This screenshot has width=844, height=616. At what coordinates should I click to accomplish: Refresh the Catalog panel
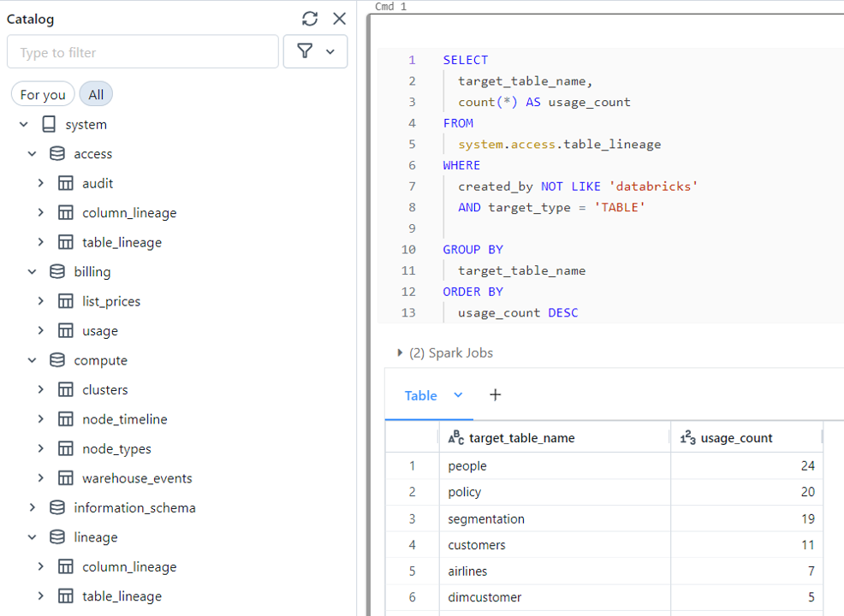tap(308, 18)
